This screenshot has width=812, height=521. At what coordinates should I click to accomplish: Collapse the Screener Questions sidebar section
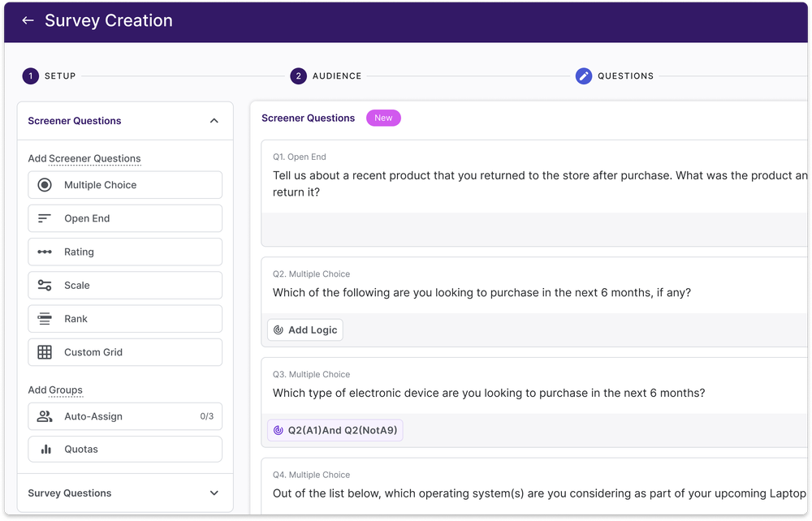pyautogui.click(x=214, y=121)
